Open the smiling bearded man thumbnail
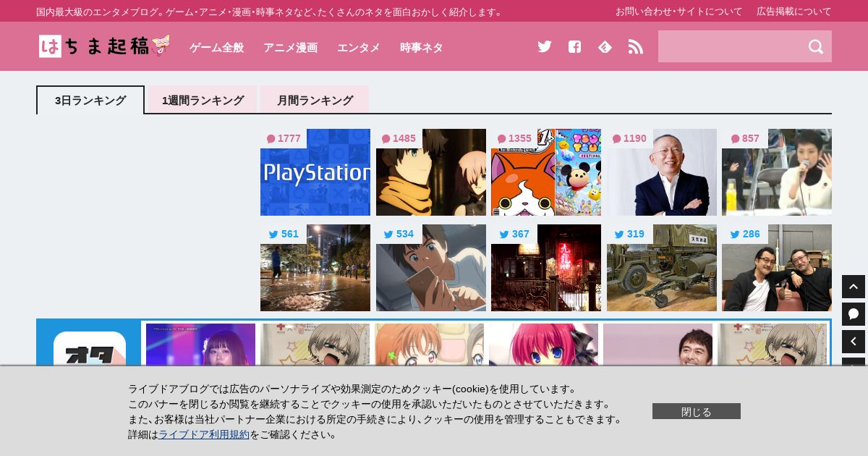This screenshot has height=456, width=868. [x=658, y=345]
